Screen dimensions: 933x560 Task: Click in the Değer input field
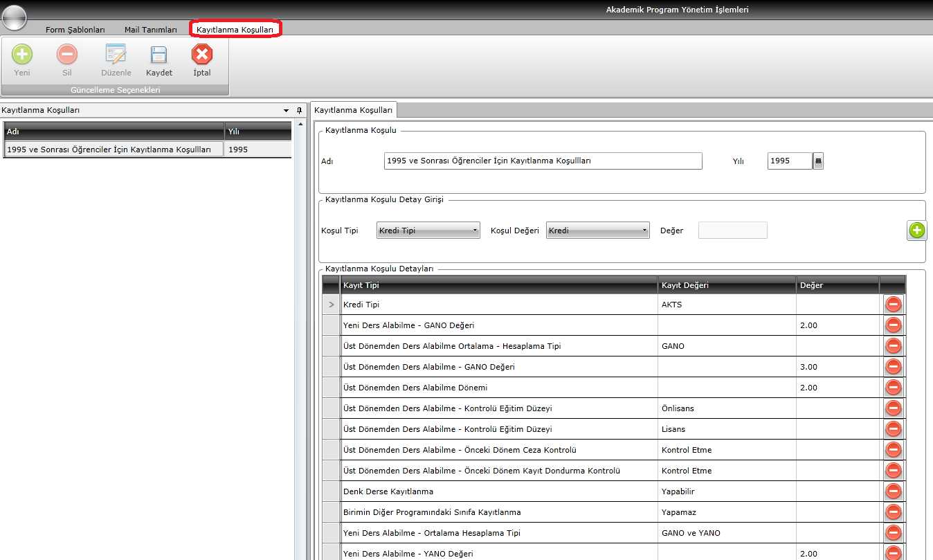pos(733,231)
